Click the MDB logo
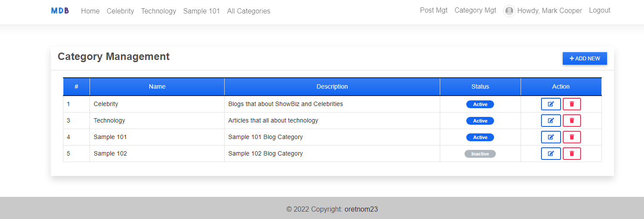644x219 pixels. [60, 11]
